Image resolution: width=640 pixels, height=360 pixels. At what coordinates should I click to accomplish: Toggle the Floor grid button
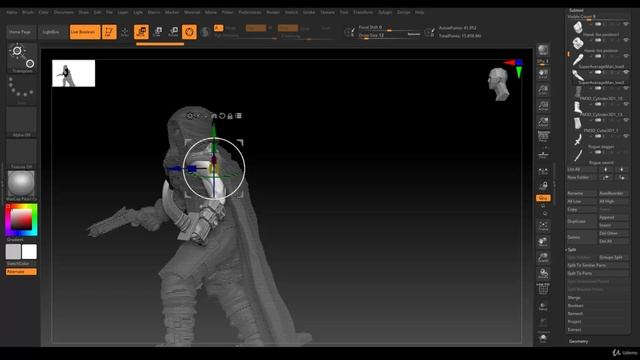[543, 154]
